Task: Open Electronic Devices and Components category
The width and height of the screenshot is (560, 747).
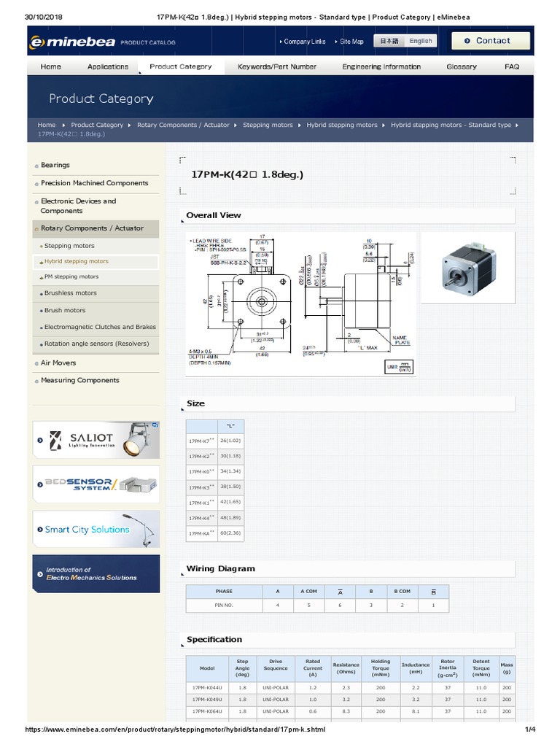Action: (78, 206)
